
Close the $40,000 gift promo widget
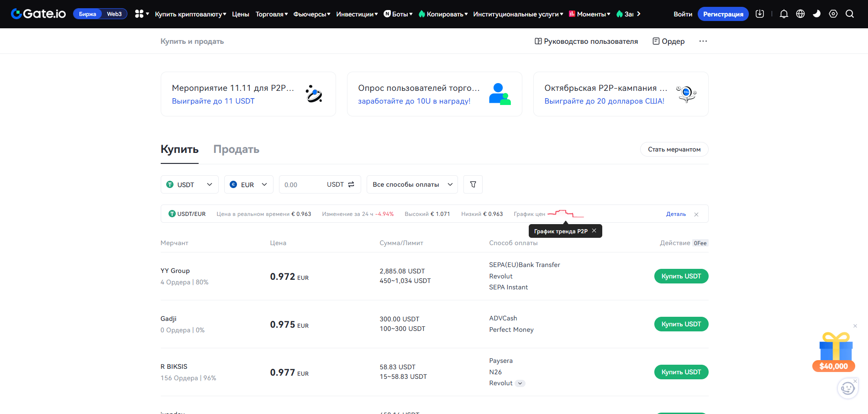[855, 326]
